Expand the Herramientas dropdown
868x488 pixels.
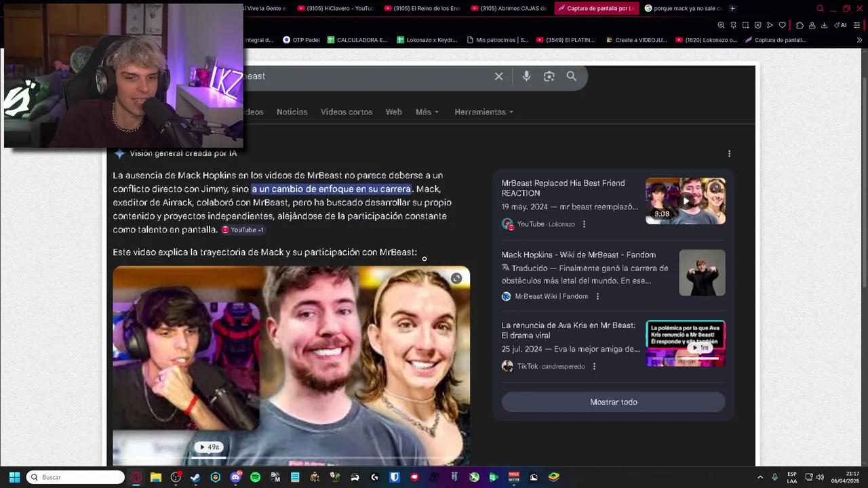(x=484, y=112)
